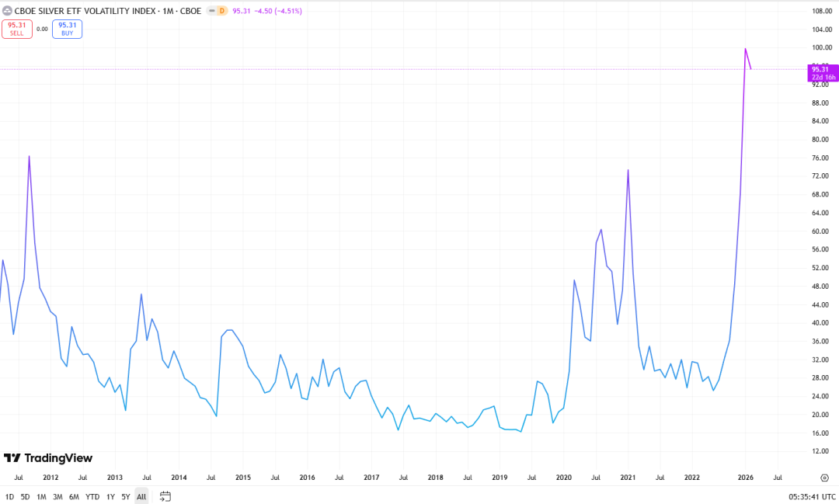Select the All time range
This screenshot has width=839, height=504.
click(141, 496)
